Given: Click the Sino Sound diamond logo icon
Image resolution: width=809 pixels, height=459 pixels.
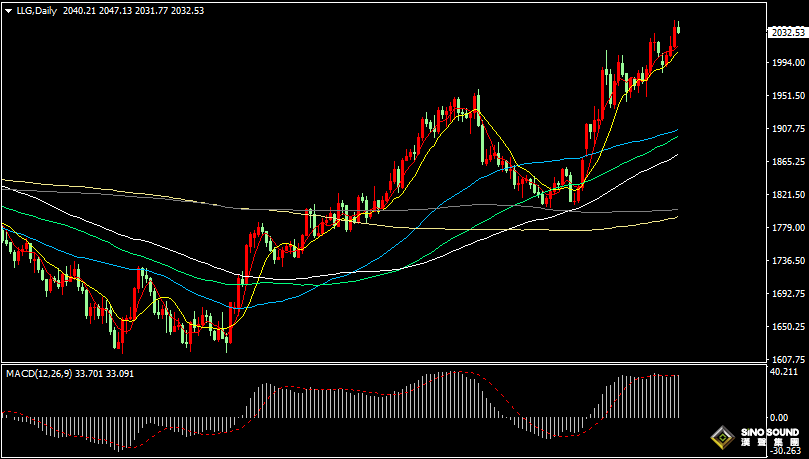Looking at the screenshot, I should click(720, 438).
